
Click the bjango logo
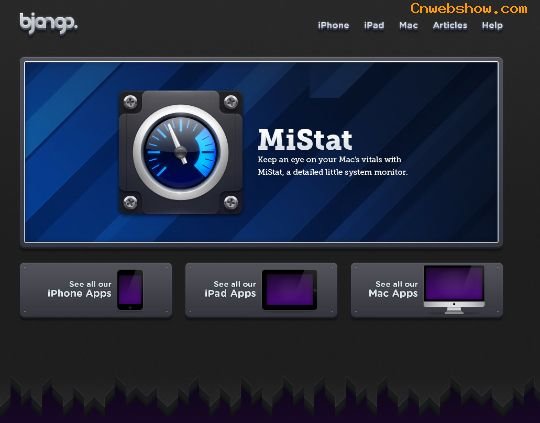pos(49,23)
